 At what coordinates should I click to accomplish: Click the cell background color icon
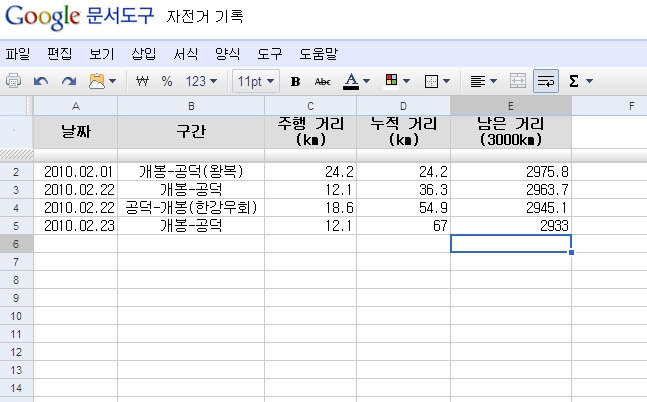[391, 80]
